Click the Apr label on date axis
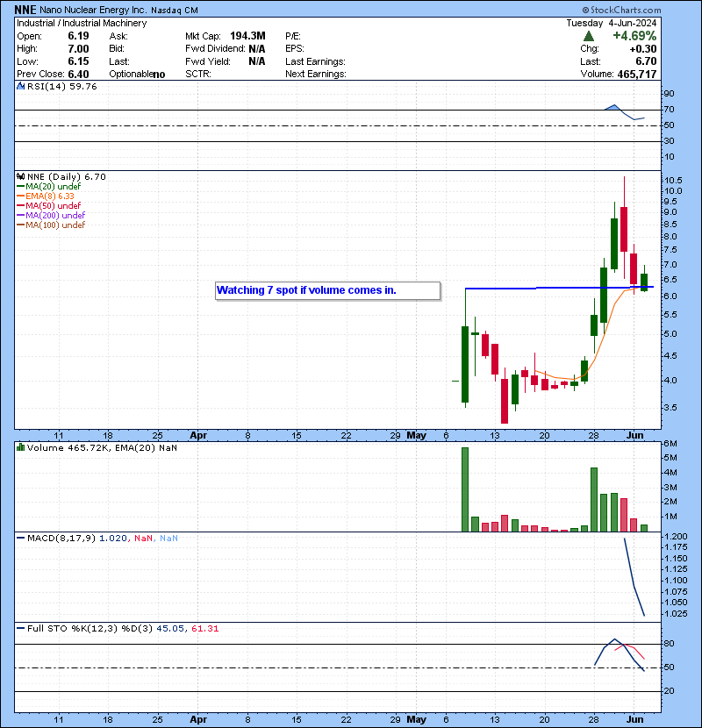 click(x=198, y=435)
